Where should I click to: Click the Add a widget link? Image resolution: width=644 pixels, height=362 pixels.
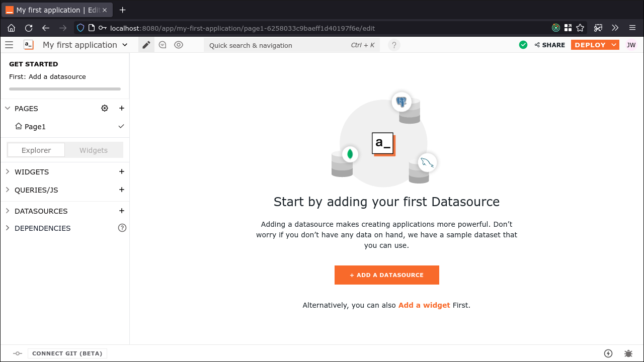click(424, 305)
